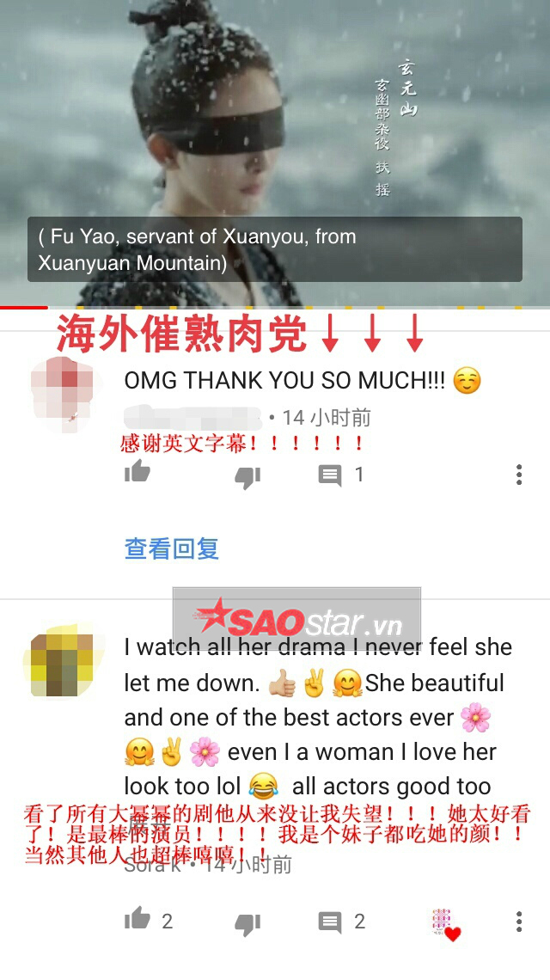
Task: Open replies icon on first comment
Action: click(330, 475)
